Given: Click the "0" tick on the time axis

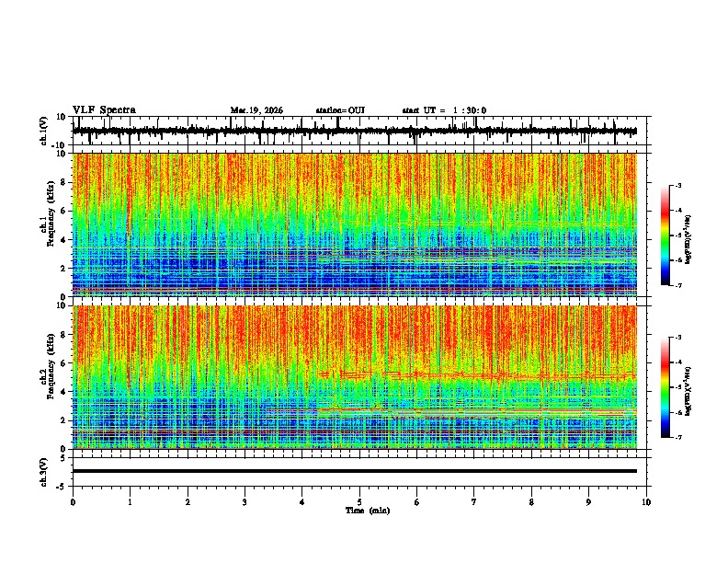Looking at the screenshot, I should pyautogui.click(x=73, y=502).
